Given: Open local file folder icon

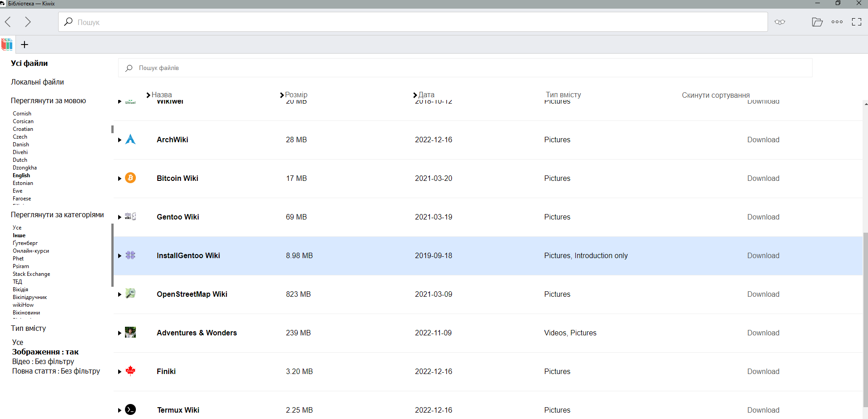Looking at the screenshot, I should [x=817, y=22].
